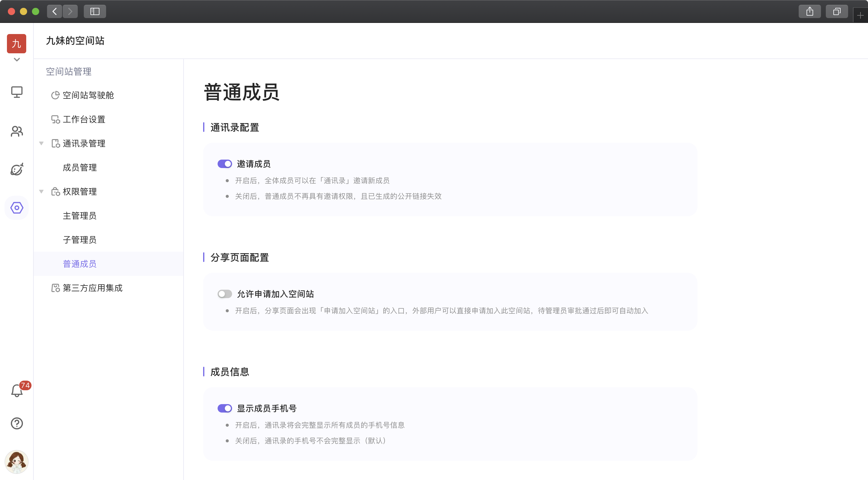This screenshot has height=480, width=868.
Task: Open 第三方应用集成 settings
Action: click(92, 288)
